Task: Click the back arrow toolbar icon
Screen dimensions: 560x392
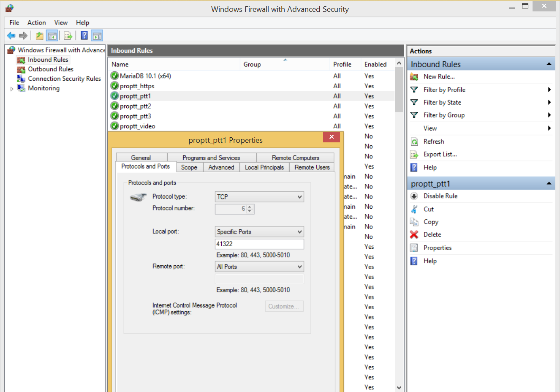Action: click(11, 36)
